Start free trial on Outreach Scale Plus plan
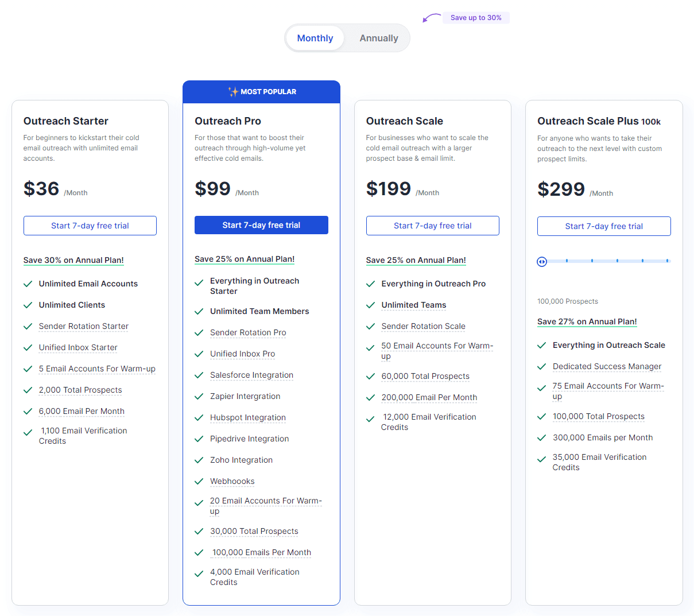The width and height of the screenshot is (694, 616). click(604, 226)
